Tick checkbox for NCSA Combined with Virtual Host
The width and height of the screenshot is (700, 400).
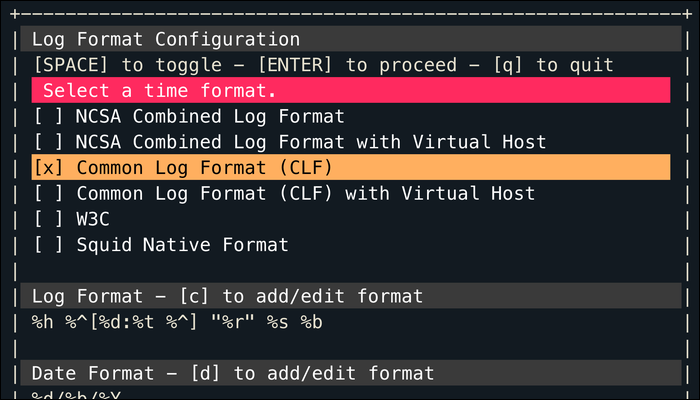pos(49,142)
